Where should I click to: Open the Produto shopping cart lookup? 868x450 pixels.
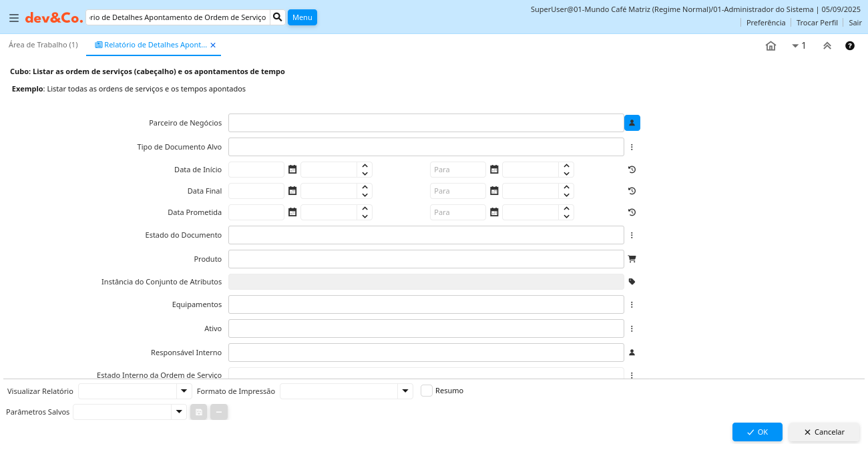632,258
